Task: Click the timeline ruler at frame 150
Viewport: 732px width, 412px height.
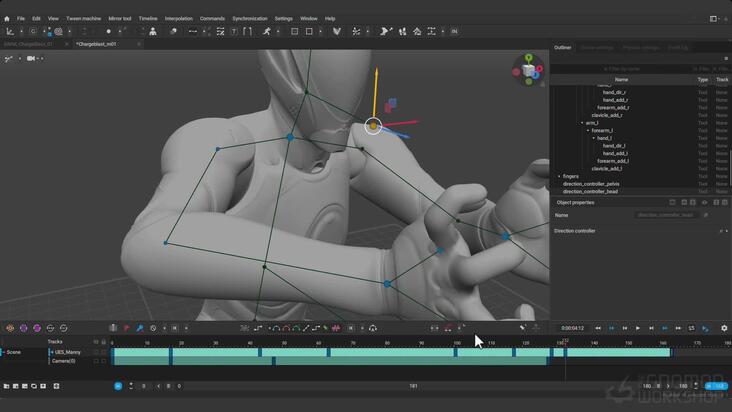Action: click(628, 343)
